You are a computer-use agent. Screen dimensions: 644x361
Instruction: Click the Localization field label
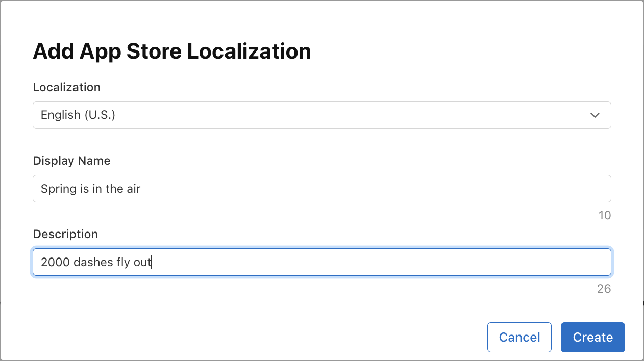click(x=67, y=87)
